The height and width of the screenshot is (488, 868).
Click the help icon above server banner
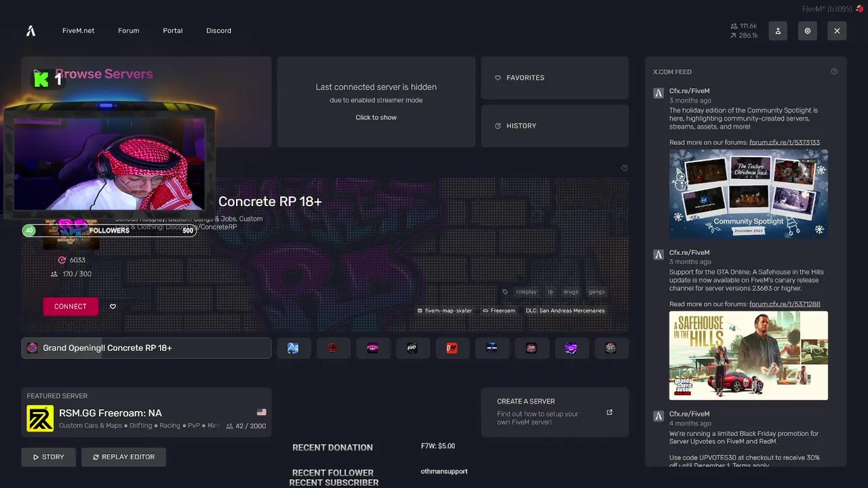click(625, 168)
